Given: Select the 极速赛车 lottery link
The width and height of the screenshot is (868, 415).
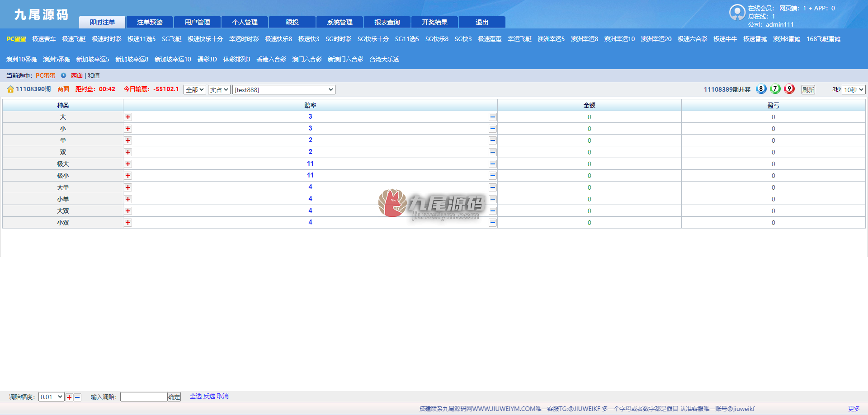Looking at the screenshot, I should (x=44, y=39).
